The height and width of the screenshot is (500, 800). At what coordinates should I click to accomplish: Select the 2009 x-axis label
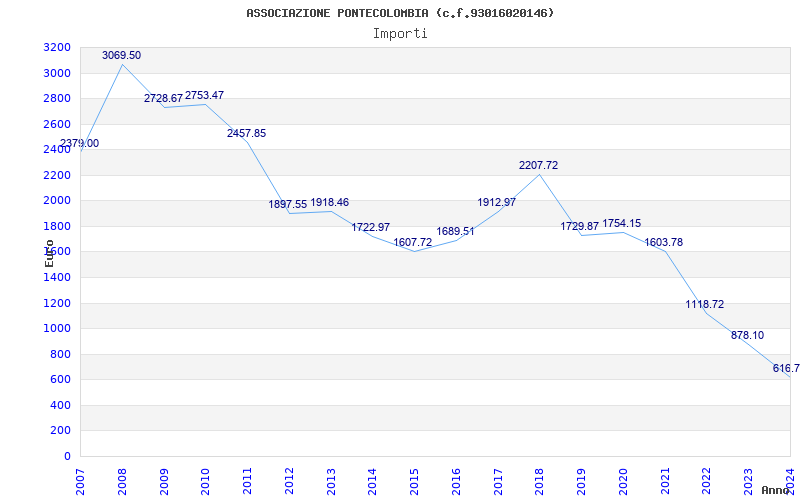[164, 482]
